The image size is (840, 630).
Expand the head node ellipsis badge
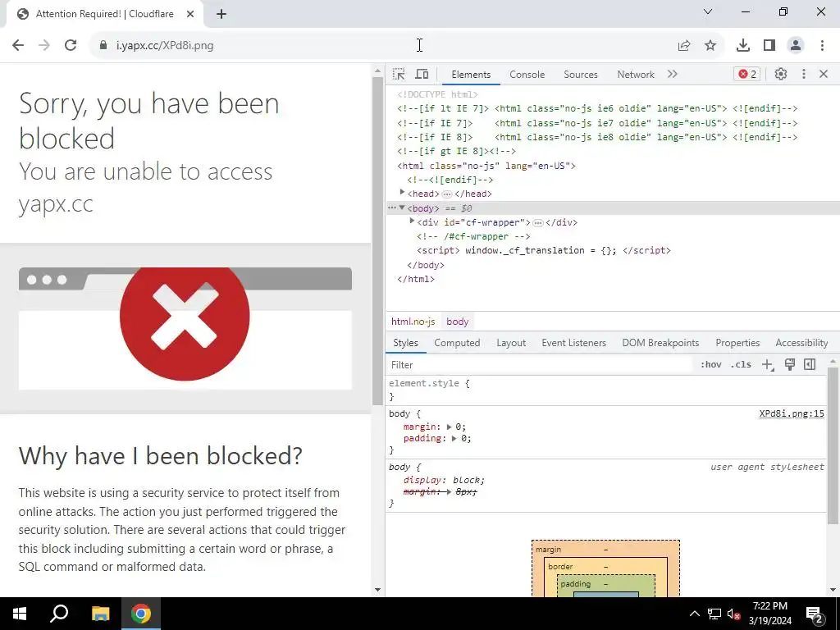[447, 194]
